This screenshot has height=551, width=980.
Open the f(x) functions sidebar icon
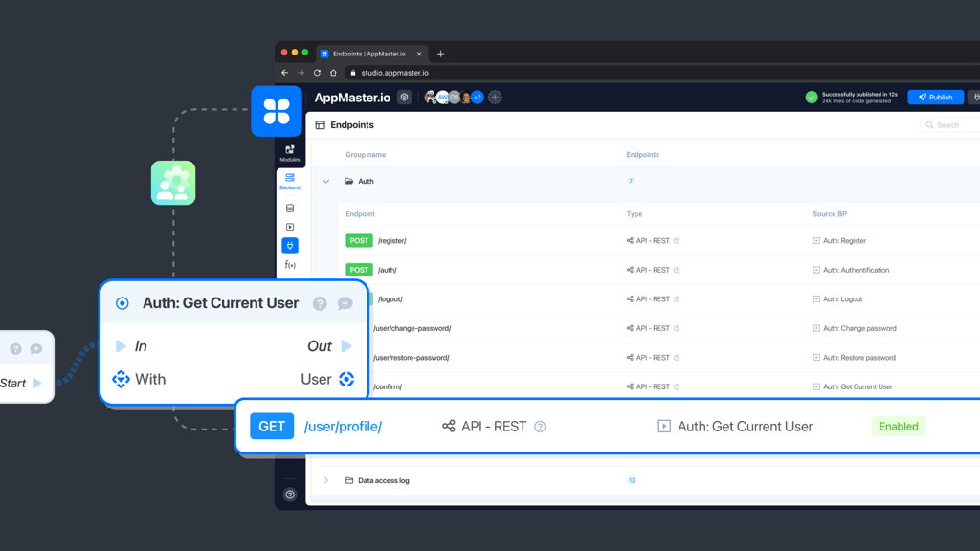[x=290, y=265]
